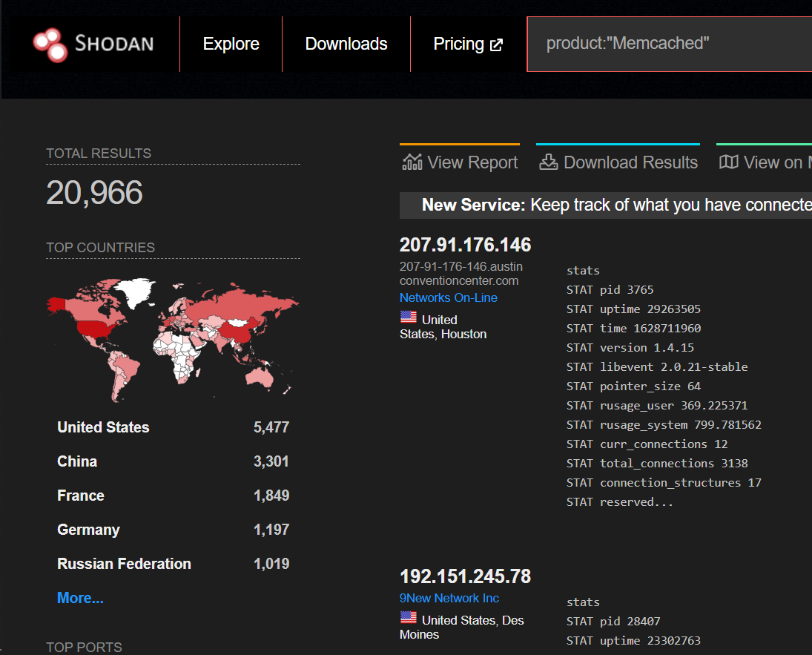Click the Shodan logo icon
812x655 pixels.
(50, 45)
